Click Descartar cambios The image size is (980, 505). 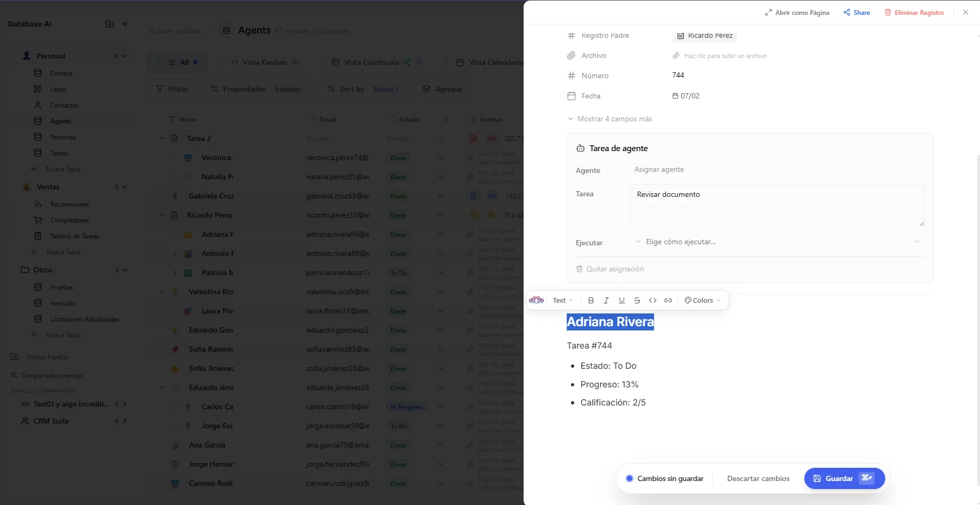pos(758,479)
